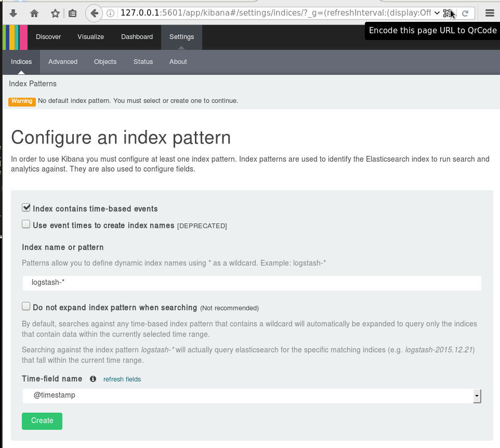Click the browser back arrow button
Viewport: 500px width, 448px height.
(x=94, y=13)
